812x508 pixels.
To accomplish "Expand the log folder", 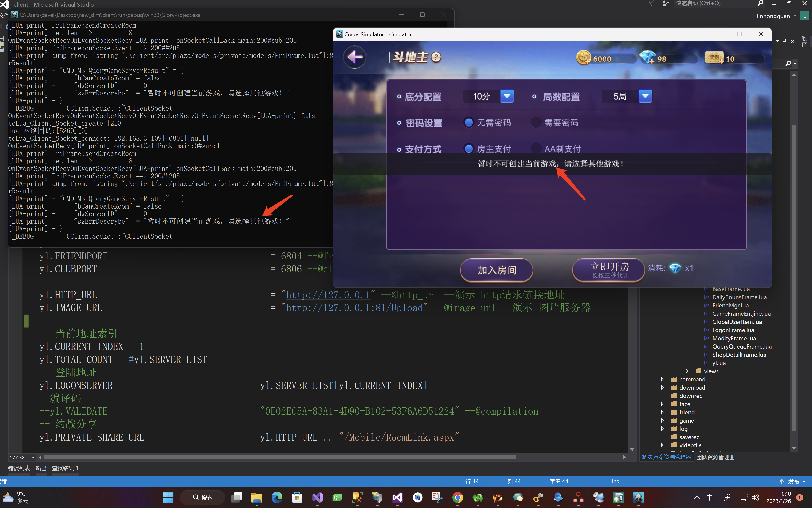I will [662, 429].
